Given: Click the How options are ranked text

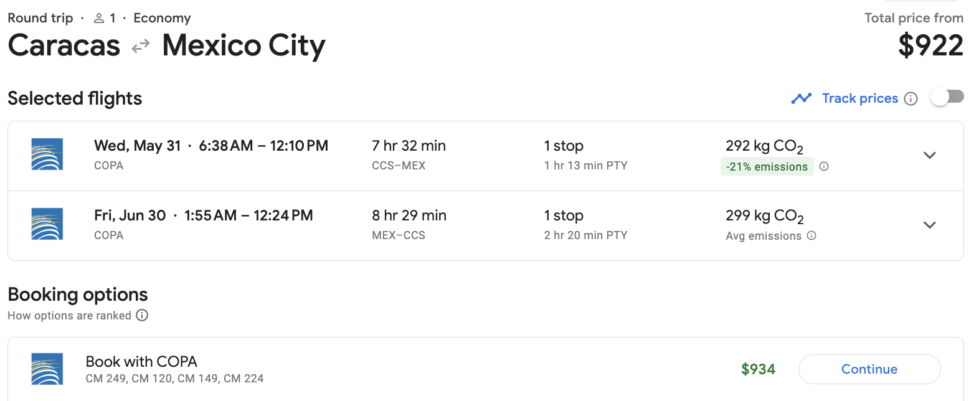Looking at the screenshot, I should coord(69,315).
